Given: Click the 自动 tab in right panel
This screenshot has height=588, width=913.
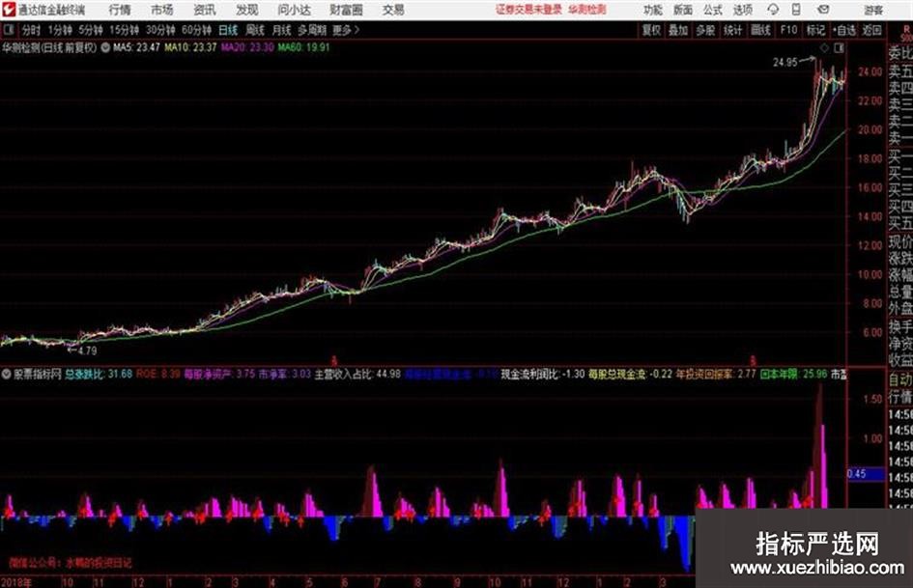Looking at the screenshot, I should (900, 380).
